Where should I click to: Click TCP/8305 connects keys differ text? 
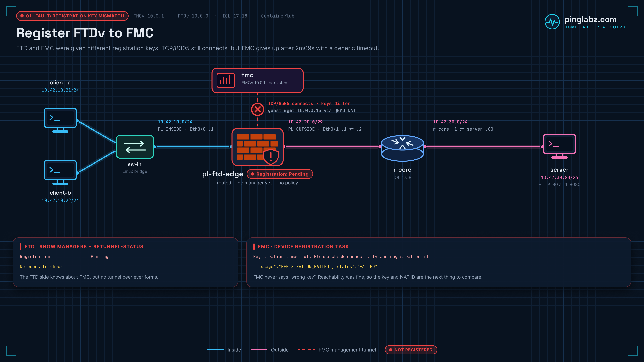coord(309,103)
